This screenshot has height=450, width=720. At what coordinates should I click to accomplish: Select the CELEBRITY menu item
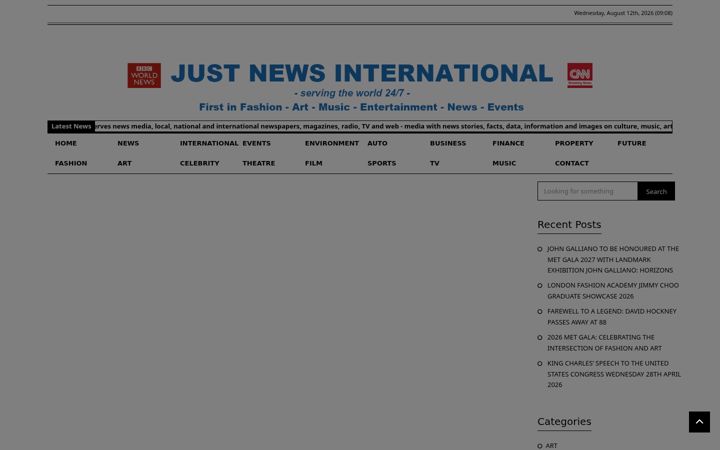click(199, 163)
